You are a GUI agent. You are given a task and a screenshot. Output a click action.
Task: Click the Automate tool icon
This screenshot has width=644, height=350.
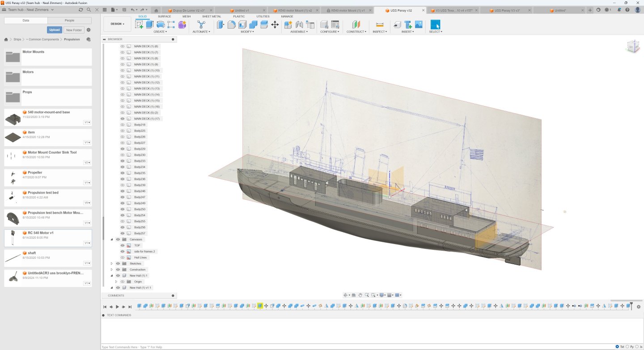click(201, 25)
